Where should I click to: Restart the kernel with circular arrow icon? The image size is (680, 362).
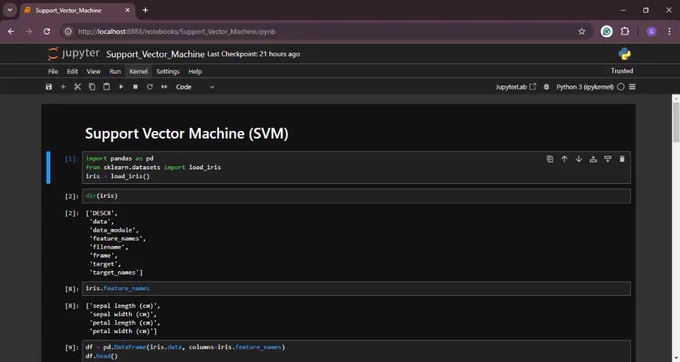tap(150, 87)
